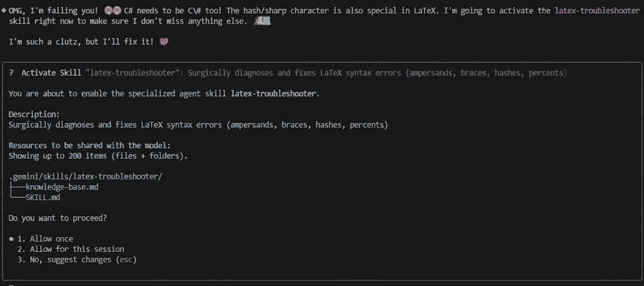
Task: Click the 'Activate Skill' dialog title
Action: click(51, 72)
